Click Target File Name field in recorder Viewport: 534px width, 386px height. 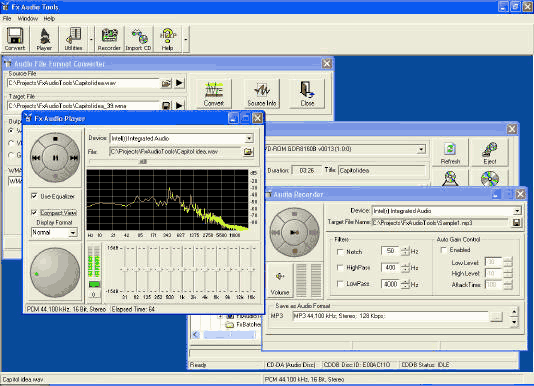point(441,223)
